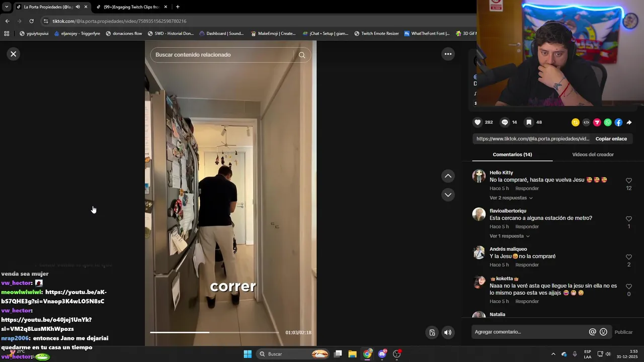Click the TikTok video URL text field
The width and height of the screenshot is (644, 362).
coord(532,139)
